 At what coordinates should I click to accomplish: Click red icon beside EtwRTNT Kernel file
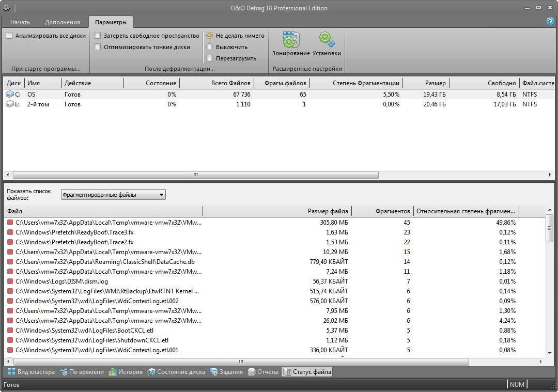[10, 291]
